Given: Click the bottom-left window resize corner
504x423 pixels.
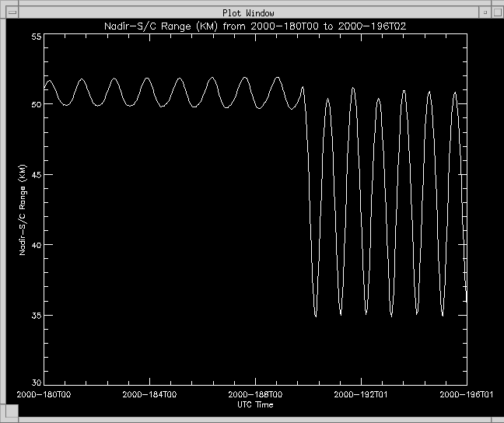Looking at the screenshot, I should [6, 417].
